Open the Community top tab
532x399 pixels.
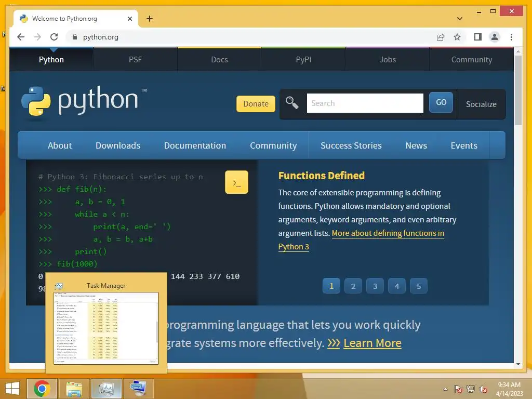[472, 59]
